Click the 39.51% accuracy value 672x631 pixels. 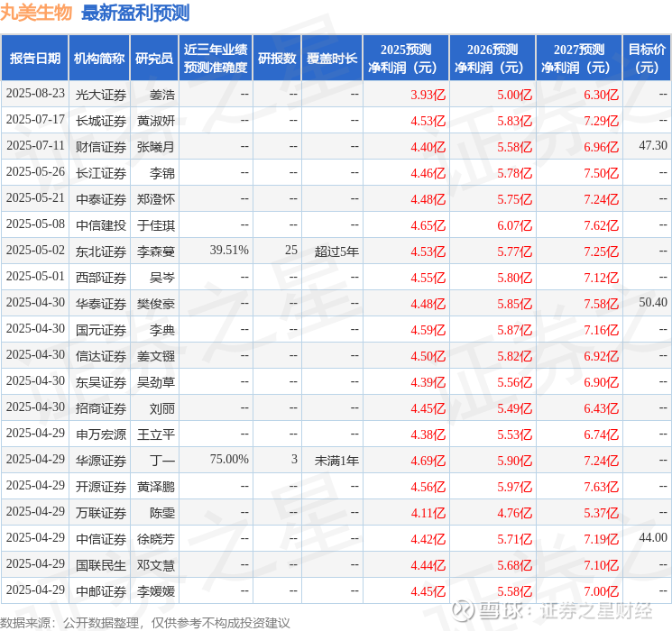click(229, 251)
